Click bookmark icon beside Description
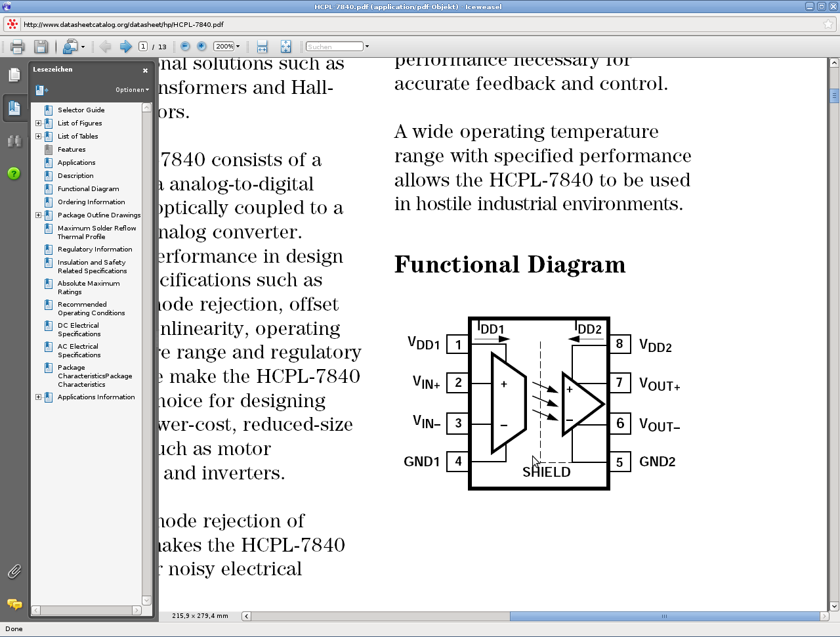The image size is (840, 637). click(49, 176)
